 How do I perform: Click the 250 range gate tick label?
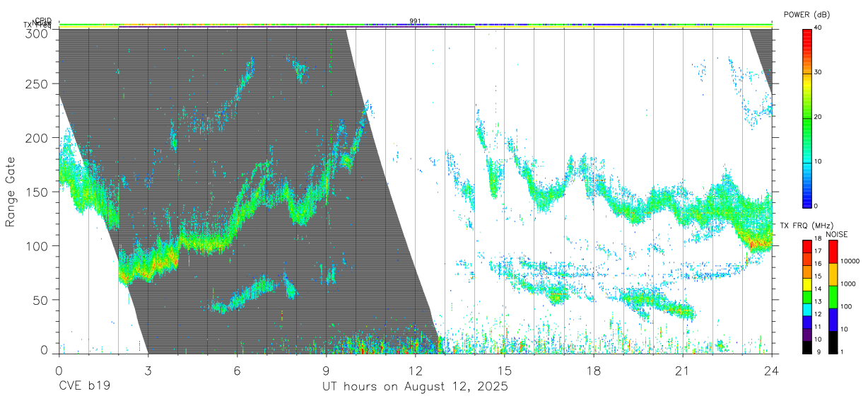35,84
